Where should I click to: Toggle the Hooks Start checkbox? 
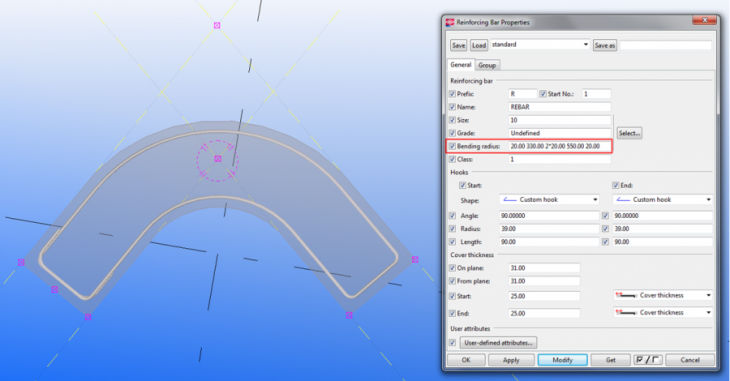[x=462, y=185]
